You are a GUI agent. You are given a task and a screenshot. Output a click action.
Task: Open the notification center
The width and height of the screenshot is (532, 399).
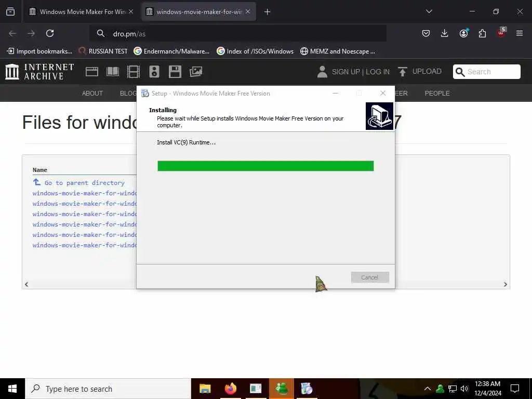[x=515, y=389]
